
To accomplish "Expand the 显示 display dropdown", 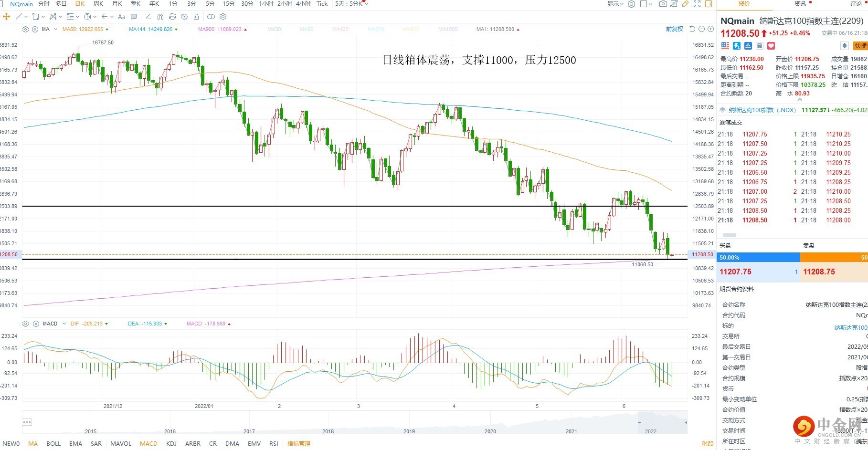I will click(x=615, y=4).
